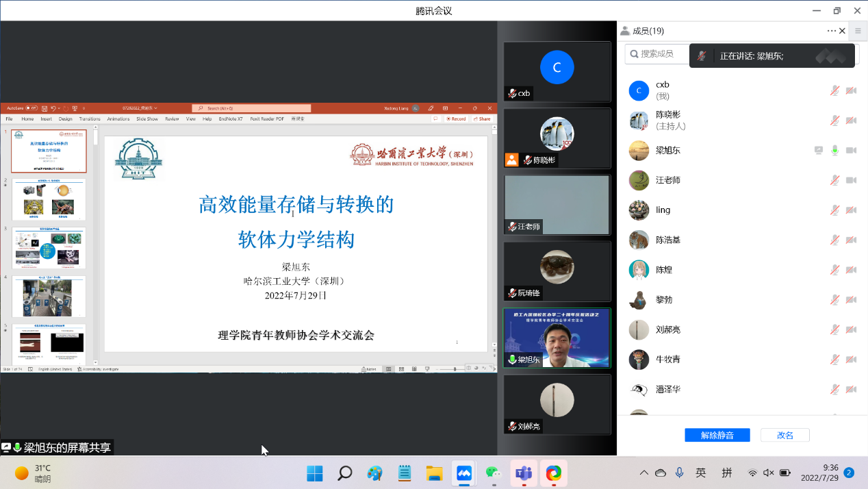Switch to Slide Sorter view in PowerPoint
This screenshot has width=868, height=489.
(402, 368)
